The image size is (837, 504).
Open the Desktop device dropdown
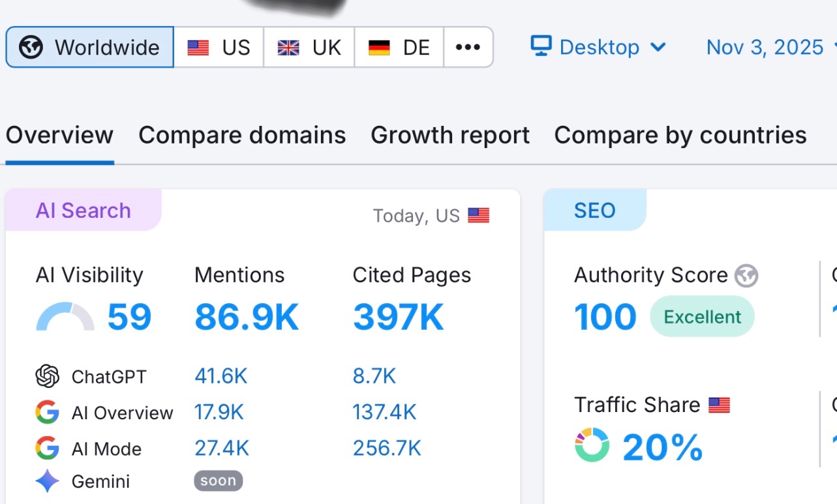click(x=598, y=47)
